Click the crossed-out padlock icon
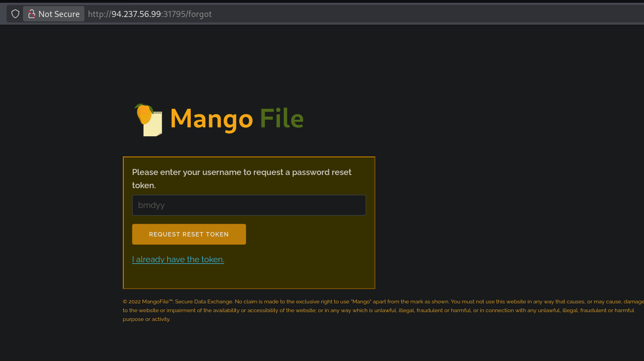The width and height of the screenshot is (644, 361). [x=32, y=14]
